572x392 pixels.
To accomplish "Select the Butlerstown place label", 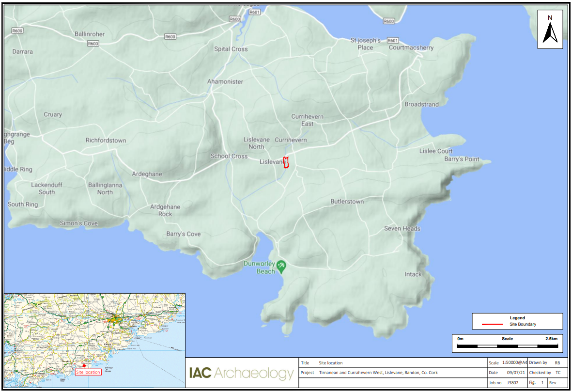I will pos(347,202).
